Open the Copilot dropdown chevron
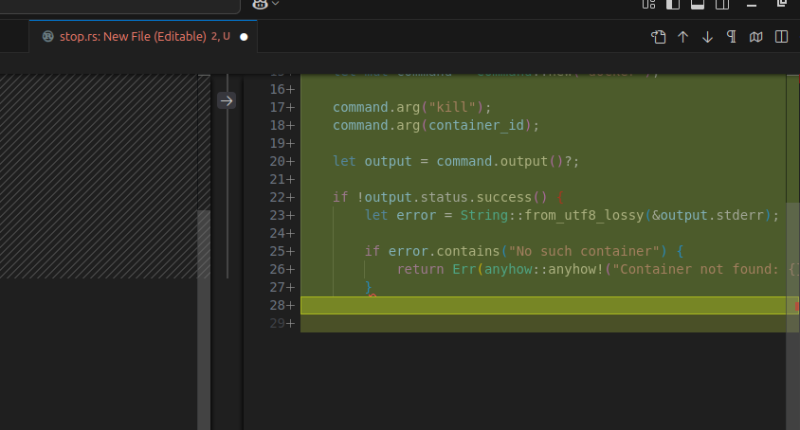The height and width of the screenshot is (430, 800). point(275,4)
